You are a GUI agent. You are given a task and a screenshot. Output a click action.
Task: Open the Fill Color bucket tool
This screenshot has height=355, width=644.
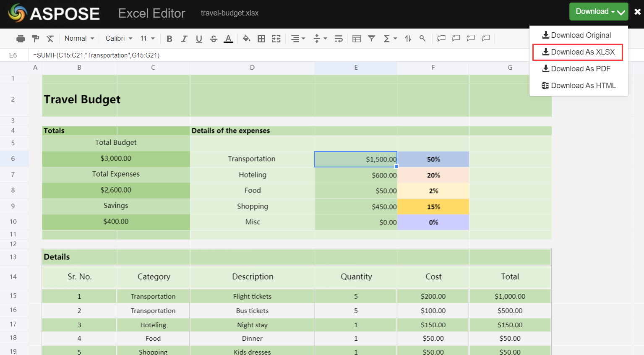[x=247, y=39]
